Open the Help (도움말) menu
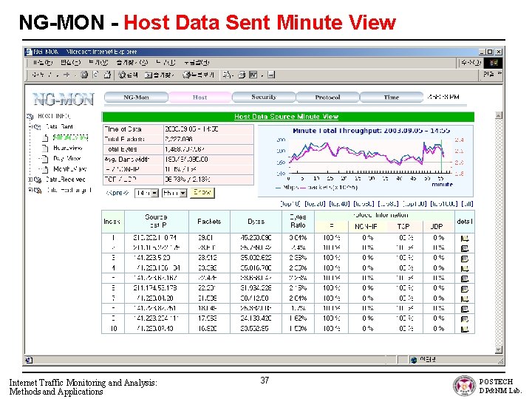This screenshot has width=532, height=399. tap(197, 62)
